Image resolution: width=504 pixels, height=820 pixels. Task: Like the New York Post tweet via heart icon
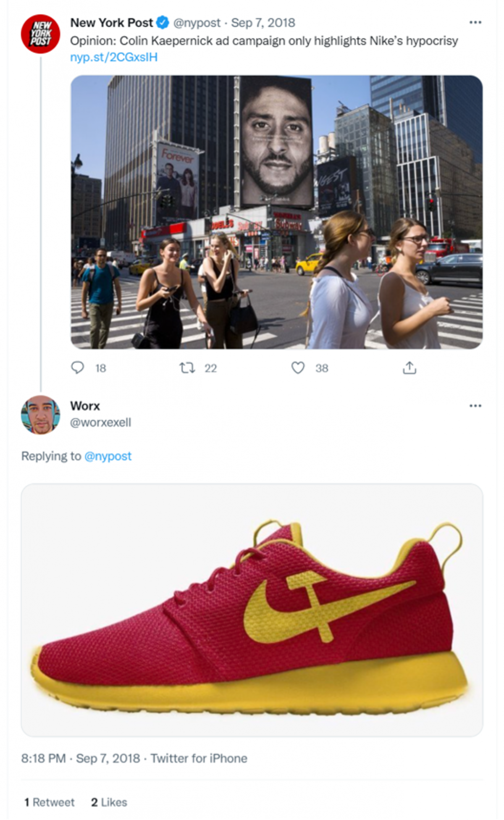(x=298, y=368)
